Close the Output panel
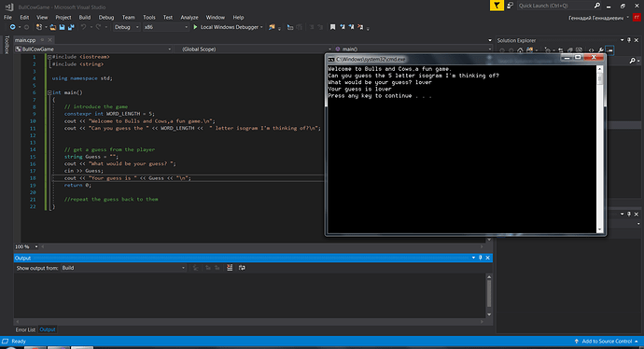Screen dimensions: 644x349 488,258
